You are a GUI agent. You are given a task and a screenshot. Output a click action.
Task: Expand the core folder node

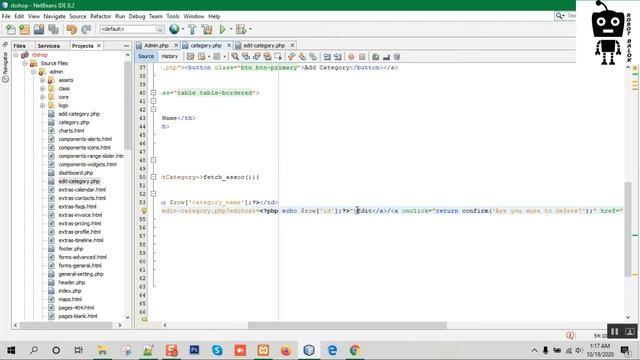(42, 97)
